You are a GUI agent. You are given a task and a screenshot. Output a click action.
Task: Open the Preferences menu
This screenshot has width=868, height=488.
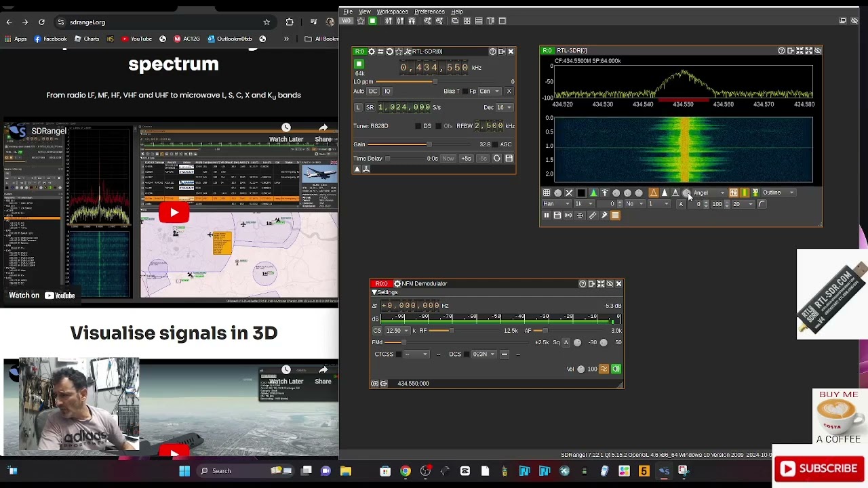(x=429, y=12)
